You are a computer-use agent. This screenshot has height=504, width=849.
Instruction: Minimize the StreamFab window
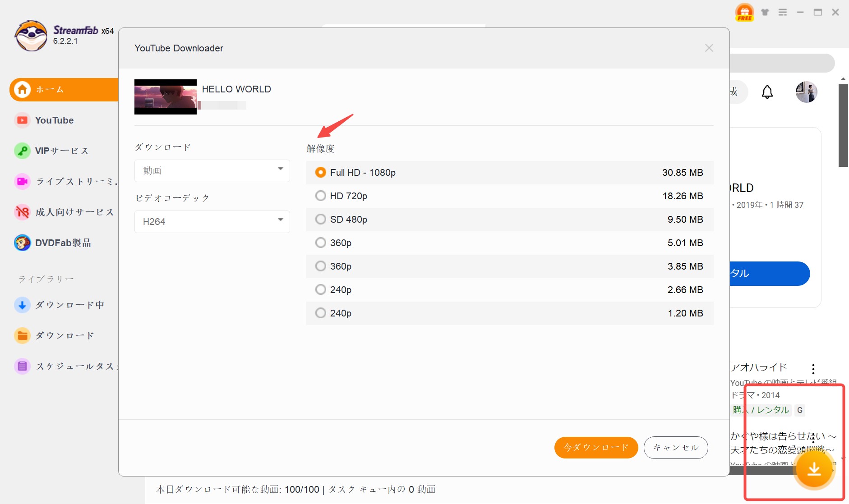tap(800, 12)
